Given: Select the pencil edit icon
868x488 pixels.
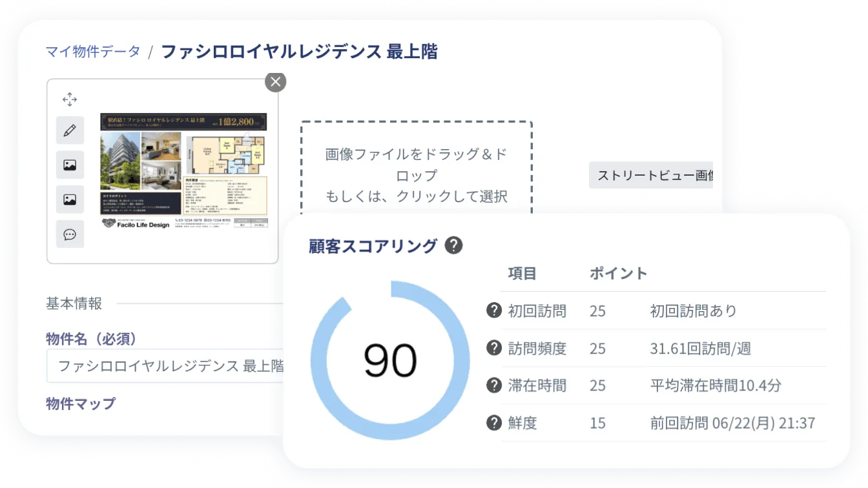Looking at the screenshot, I should tap(70, 130).
